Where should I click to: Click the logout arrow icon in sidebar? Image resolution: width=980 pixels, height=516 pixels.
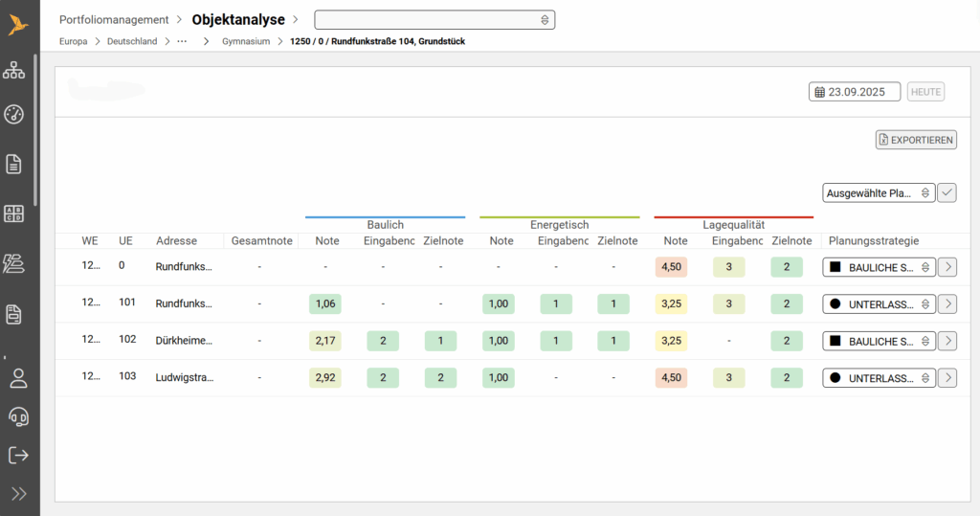[x=17, y=456]
